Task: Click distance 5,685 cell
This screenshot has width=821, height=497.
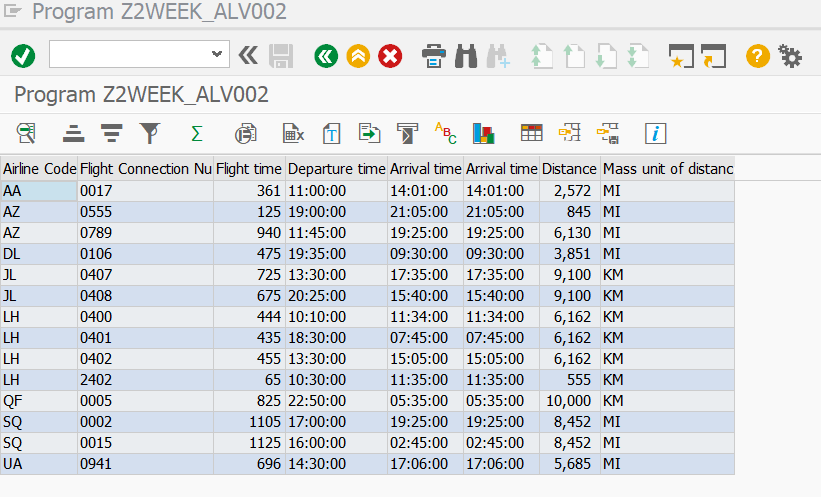Action: pyautogui.click(x=570, y=463)
